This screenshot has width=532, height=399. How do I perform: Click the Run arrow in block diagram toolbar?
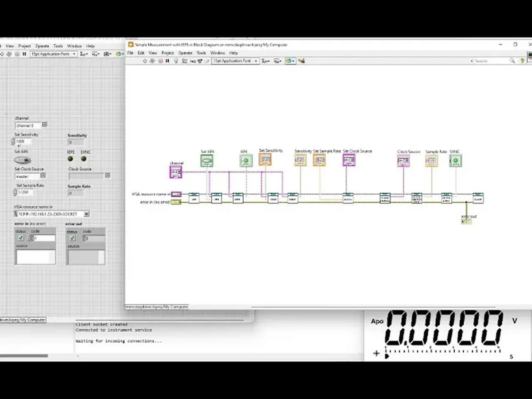pos(145,61)
